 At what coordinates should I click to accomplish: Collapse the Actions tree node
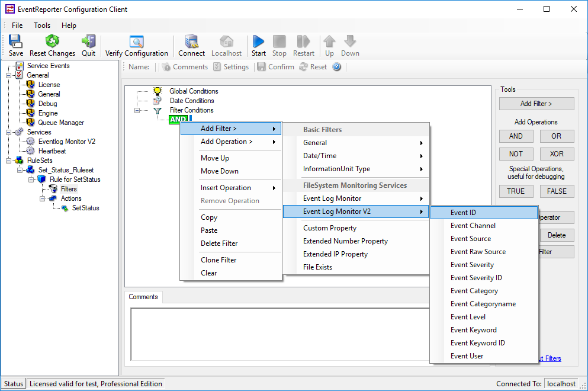pos(43,198)
